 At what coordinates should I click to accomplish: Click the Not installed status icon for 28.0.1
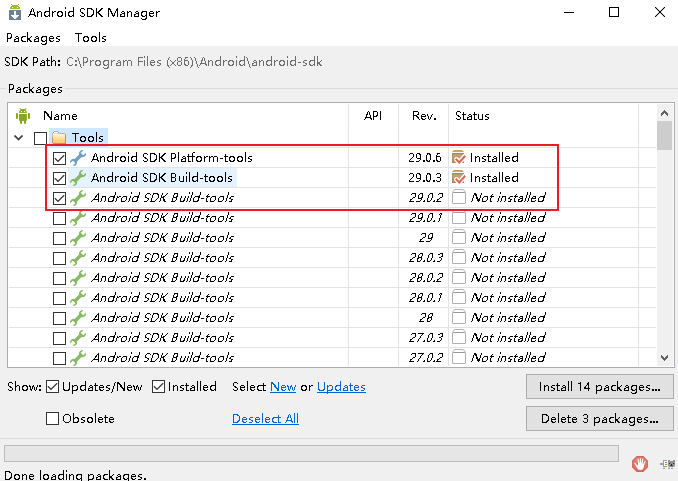pos(458,297)
